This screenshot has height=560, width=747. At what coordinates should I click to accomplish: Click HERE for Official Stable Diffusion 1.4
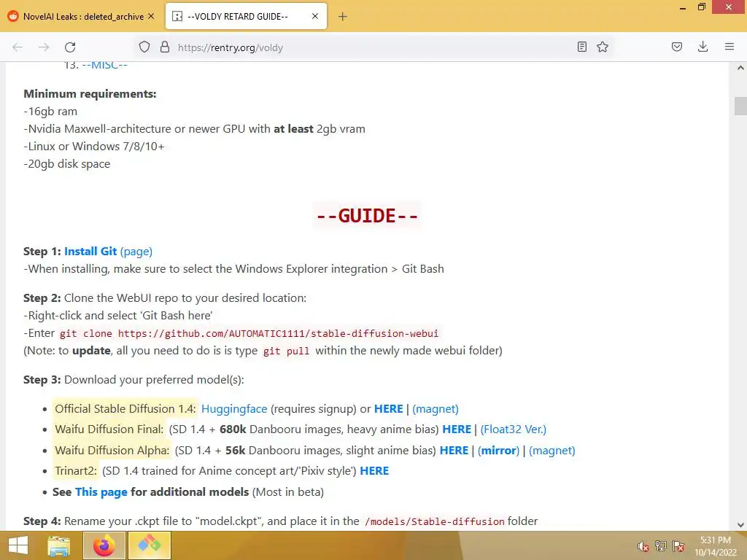[388, 409]
